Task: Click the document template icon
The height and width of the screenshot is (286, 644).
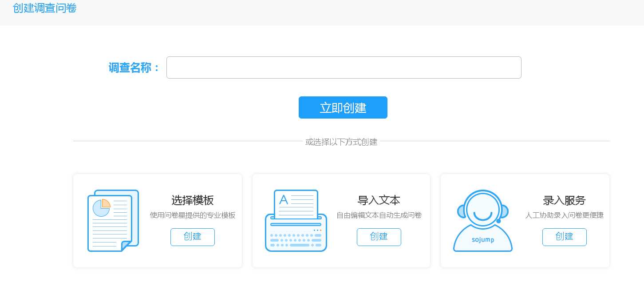Action: click(113, 221)
